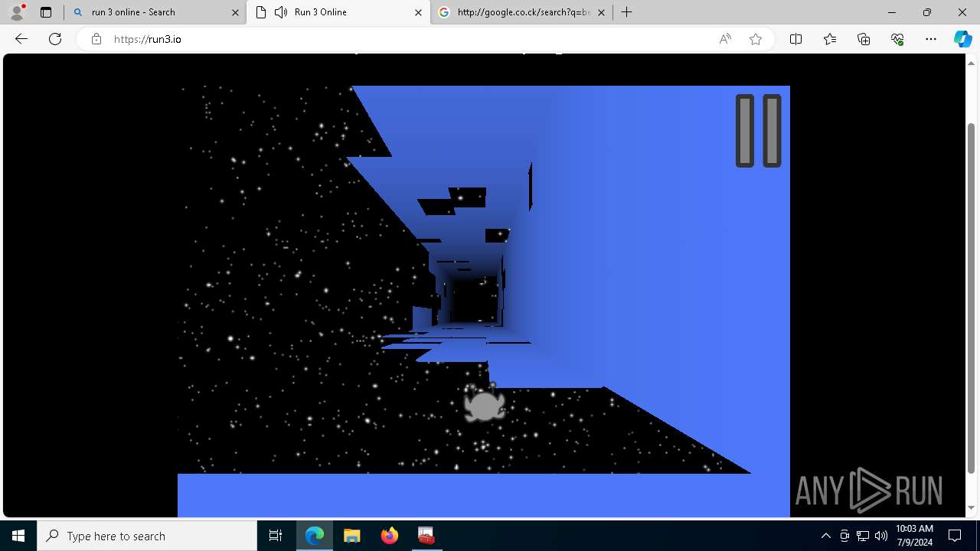Click the scrollbar down arrow
The width and height of the screenshot is (980, 551).
972,507
